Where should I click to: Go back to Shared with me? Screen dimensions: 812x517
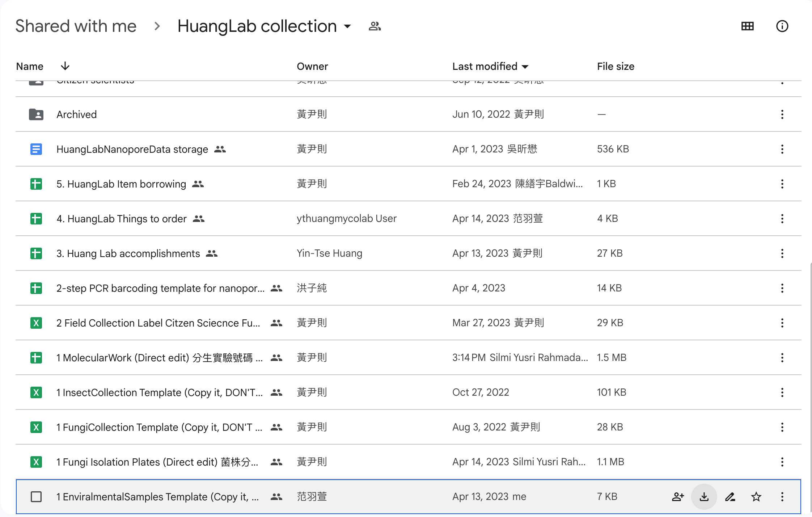pyautogui.click(x=76, y=26)
